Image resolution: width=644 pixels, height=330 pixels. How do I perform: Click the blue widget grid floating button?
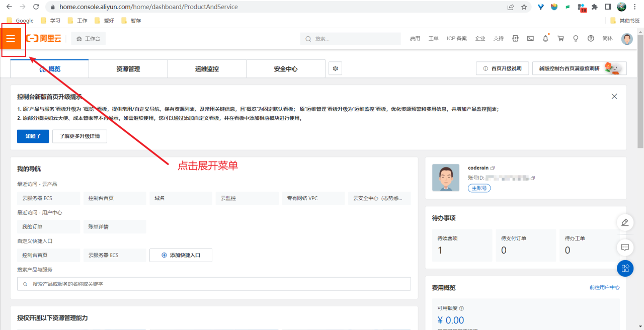(625, 268)
